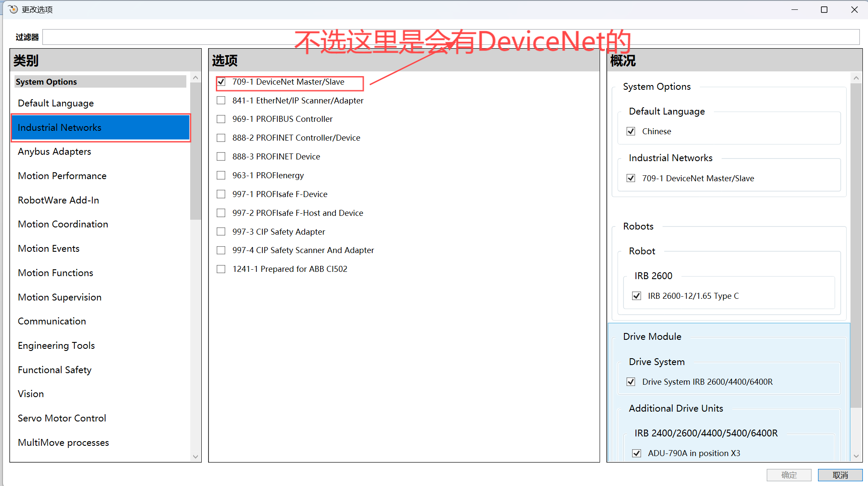The height and width of the screenshot is (486, 868).
Task: Uncheck ADU-790A in position X3
Action: (x=636, y=453)
